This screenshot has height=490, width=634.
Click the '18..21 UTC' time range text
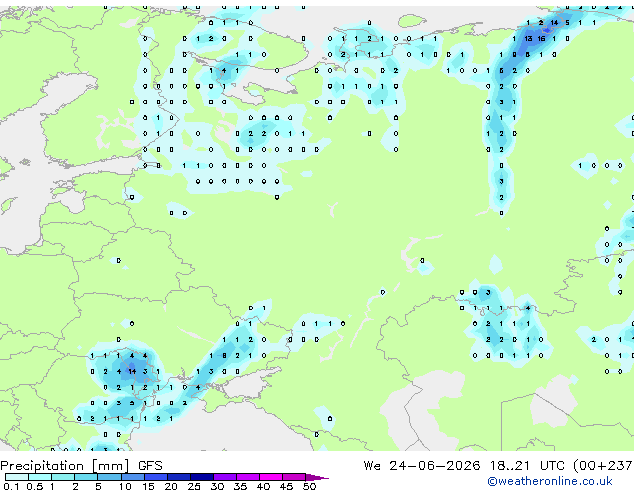point(528,466)
